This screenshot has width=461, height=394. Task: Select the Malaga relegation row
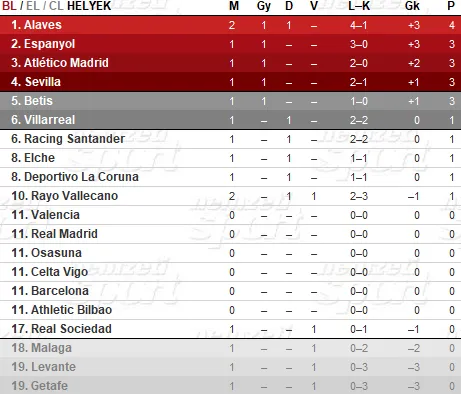point(230,348)
